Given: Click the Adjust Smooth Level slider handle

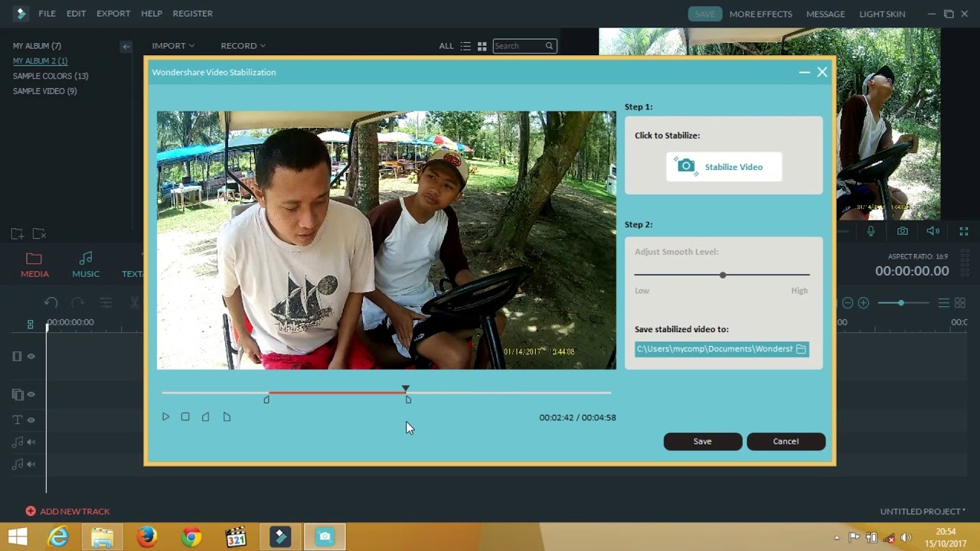Looking at the screenshot, I should 722,275.
